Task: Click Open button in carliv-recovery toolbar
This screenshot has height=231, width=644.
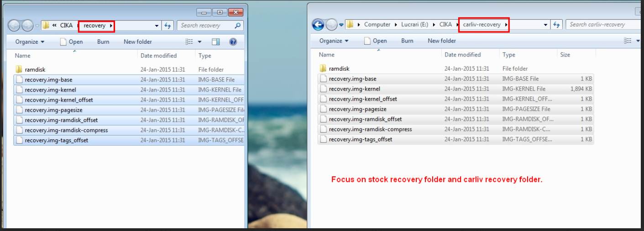Action: [375, 41]
